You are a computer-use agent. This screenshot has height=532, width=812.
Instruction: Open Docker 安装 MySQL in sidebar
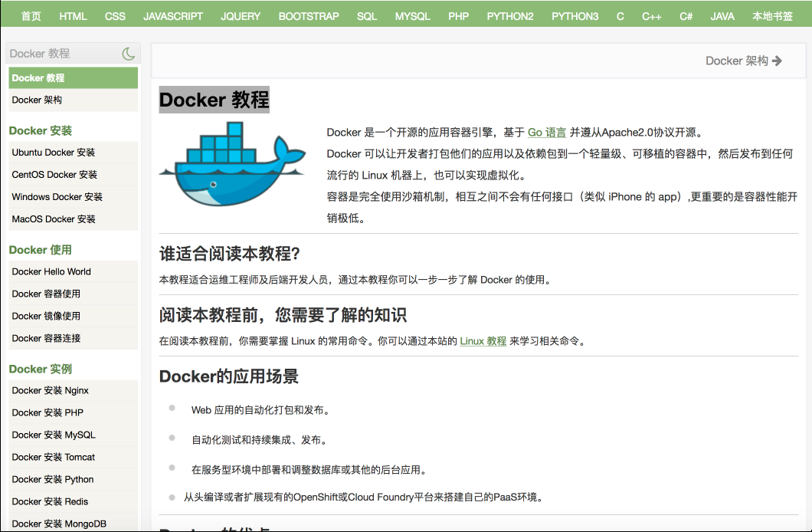click(x=73, y=435)
